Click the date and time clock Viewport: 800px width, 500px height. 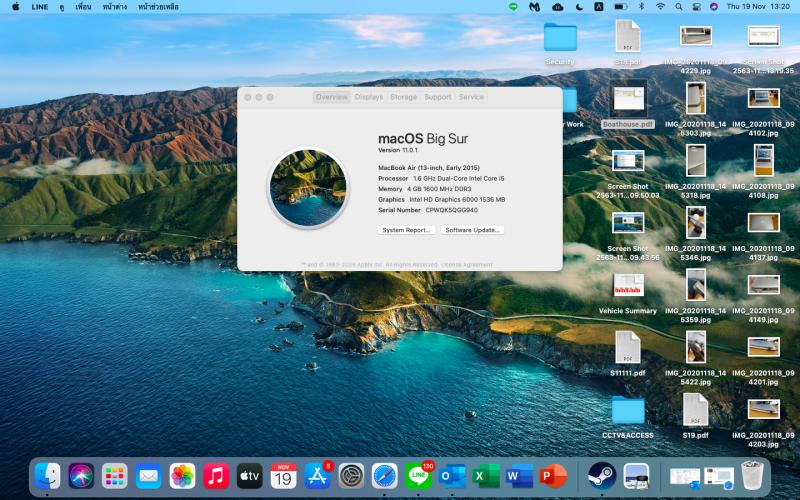click(x=758, y=7)
